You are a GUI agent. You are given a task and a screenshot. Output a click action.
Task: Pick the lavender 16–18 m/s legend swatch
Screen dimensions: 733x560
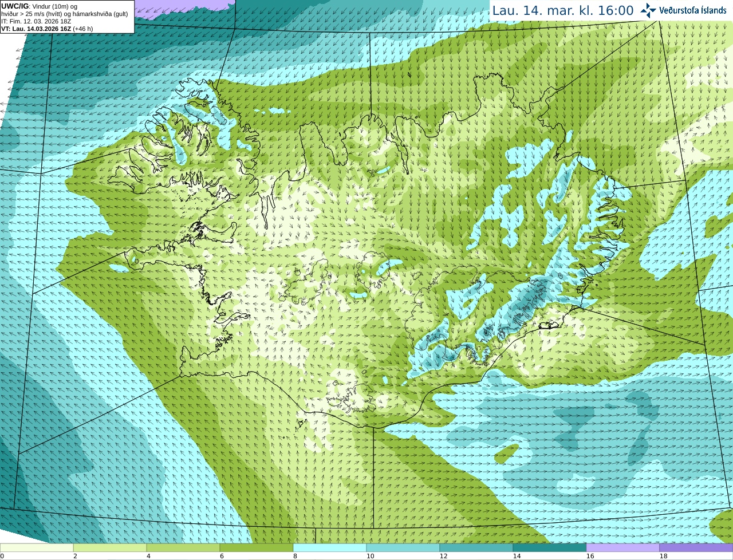click(x=623, y=548)
